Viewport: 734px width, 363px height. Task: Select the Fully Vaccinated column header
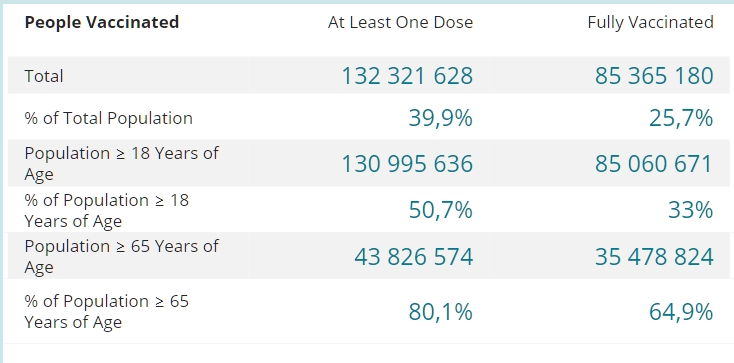point(651,22)
